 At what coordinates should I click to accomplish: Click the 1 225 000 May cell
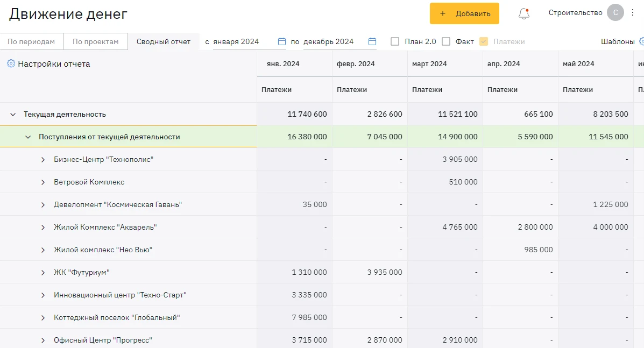596,204
